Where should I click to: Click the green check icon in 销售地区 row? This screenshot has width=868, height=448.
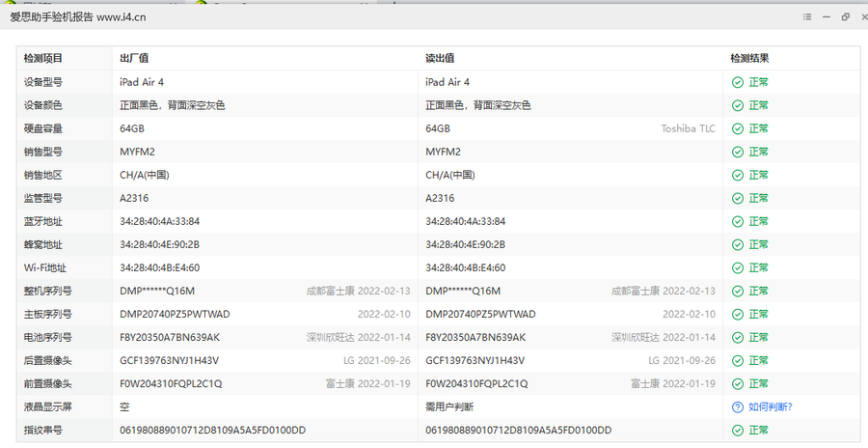(738, 175)
